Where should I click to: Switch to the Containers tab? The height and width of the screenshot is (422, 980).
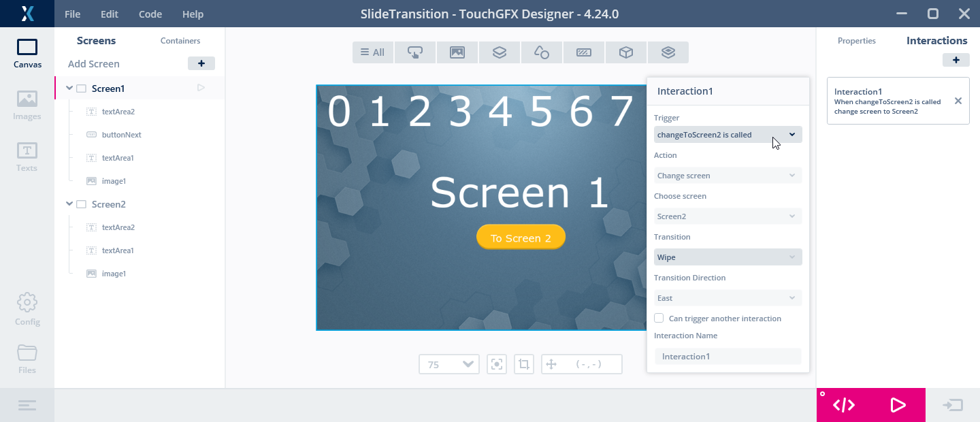(180, 41)
